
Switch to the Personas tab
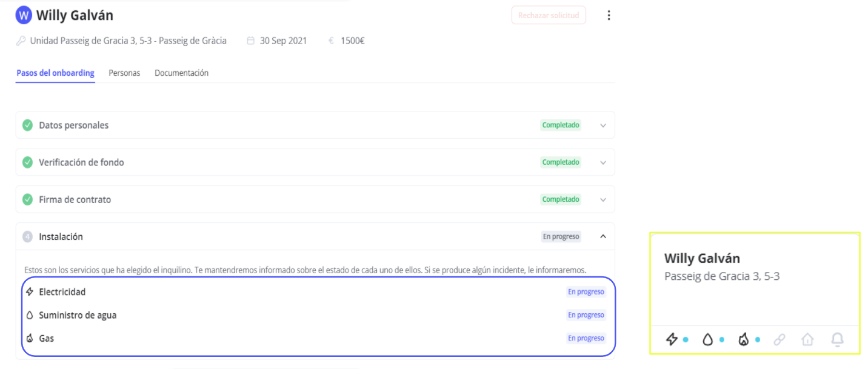124,73
